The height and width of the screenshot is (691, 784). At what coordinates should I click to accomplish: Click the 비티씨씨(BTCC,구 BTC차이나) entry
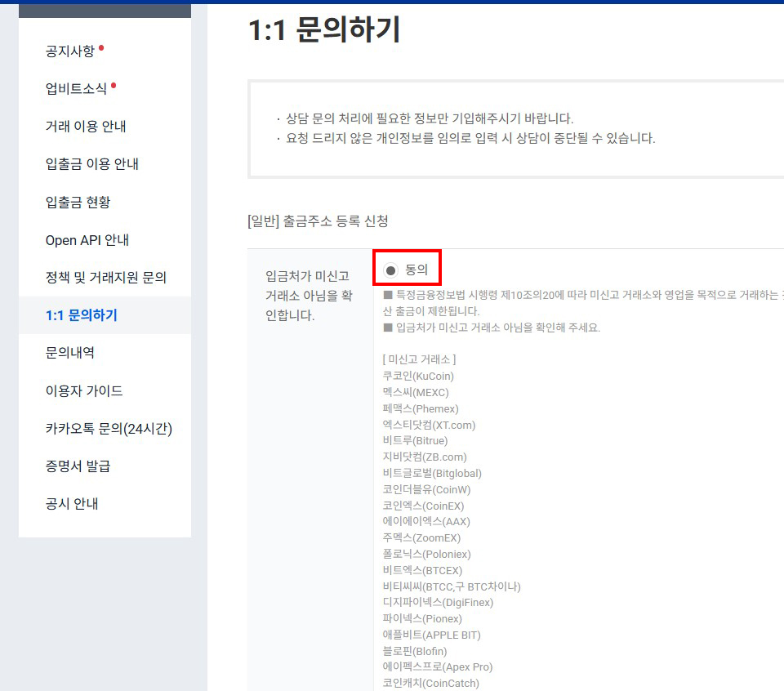pos(452,586)
